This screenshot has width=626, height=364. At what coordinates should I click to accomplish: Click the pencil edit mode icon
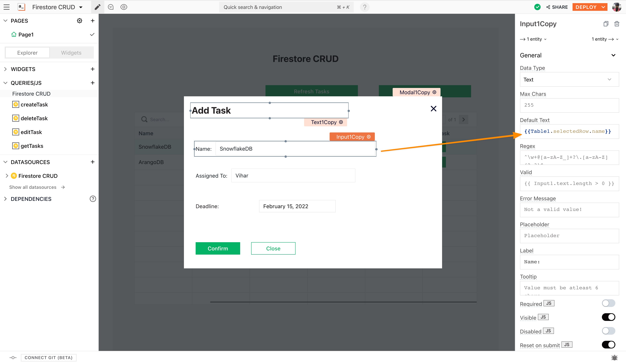coord(98,7)
